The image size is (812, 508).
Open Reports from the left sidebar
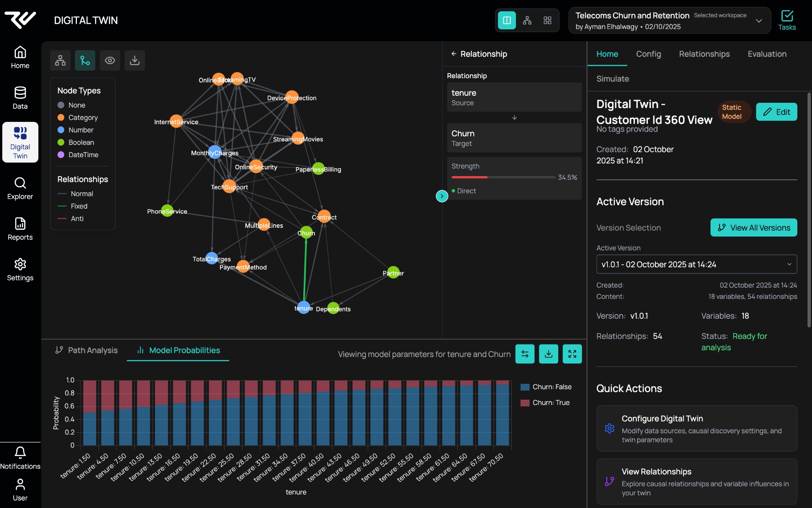point(20,229)
